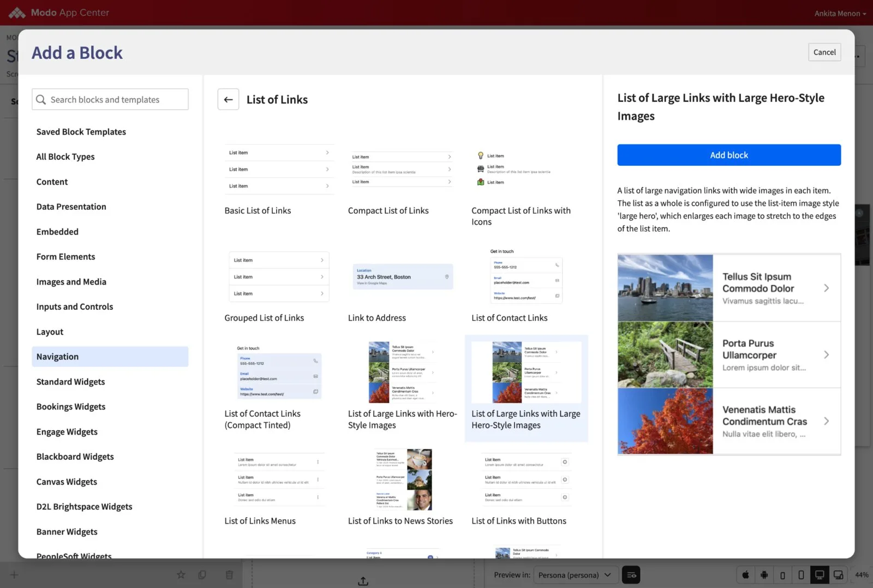The width and height of the screenshot is (873, 588).
Task: Click chevron on Porta Purus Ullamcorper item
Action: 826,355
